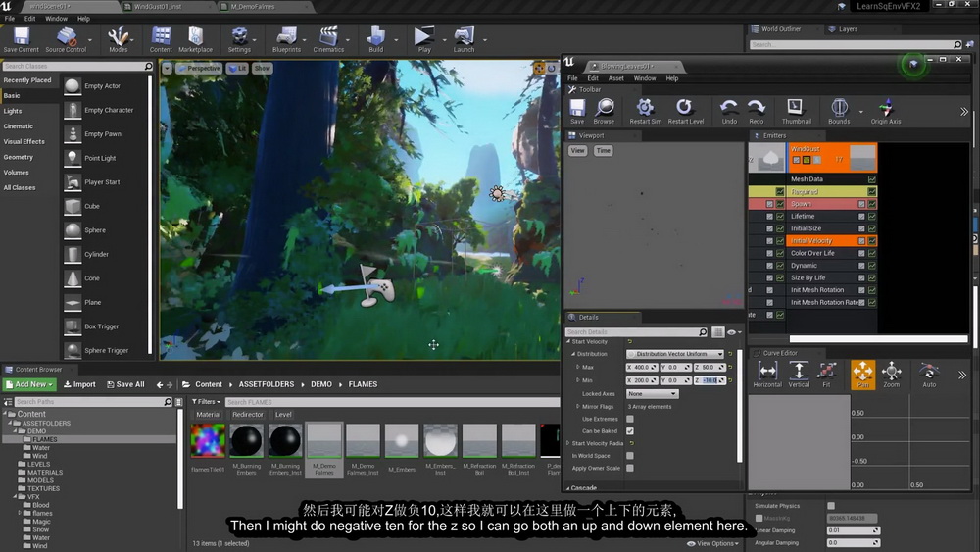The width and height of the screenshot is (980, 552).
Task: Open Filters dropdown in Content Browser
Action: [x=206, y=402]
